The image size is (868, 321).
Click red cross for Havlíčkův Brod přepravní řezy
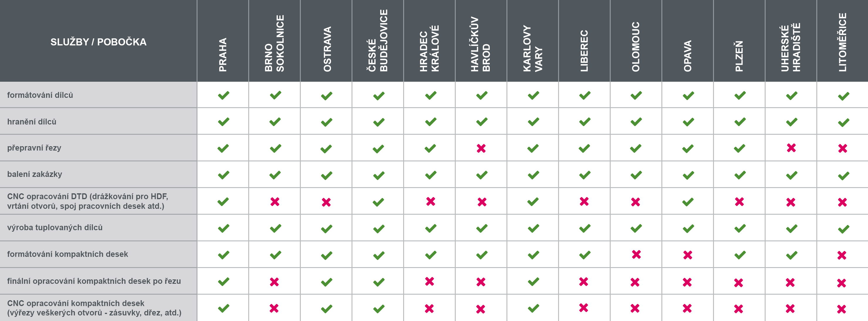(x=481, y=148)
